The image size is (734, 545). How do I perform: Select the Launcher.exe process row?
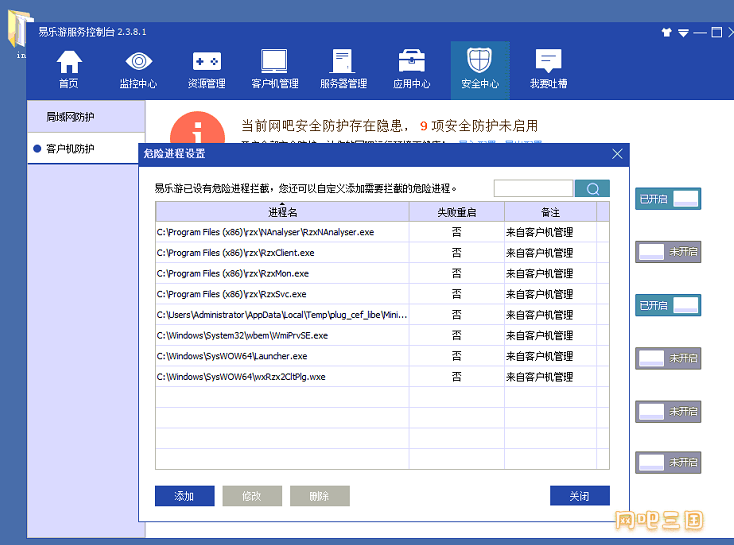(382, 356)
